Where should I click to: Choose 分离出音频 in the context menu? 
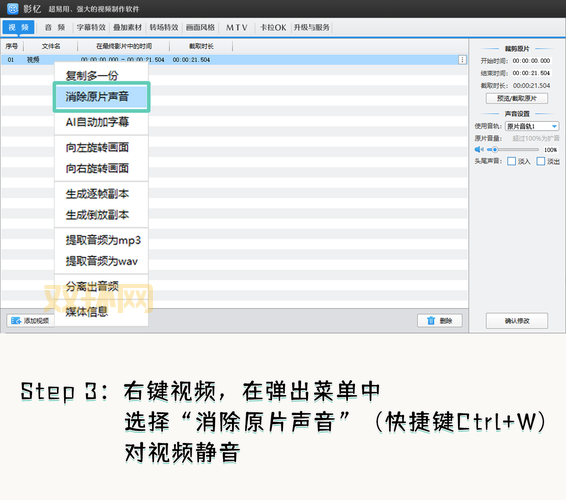click(101, 286)
